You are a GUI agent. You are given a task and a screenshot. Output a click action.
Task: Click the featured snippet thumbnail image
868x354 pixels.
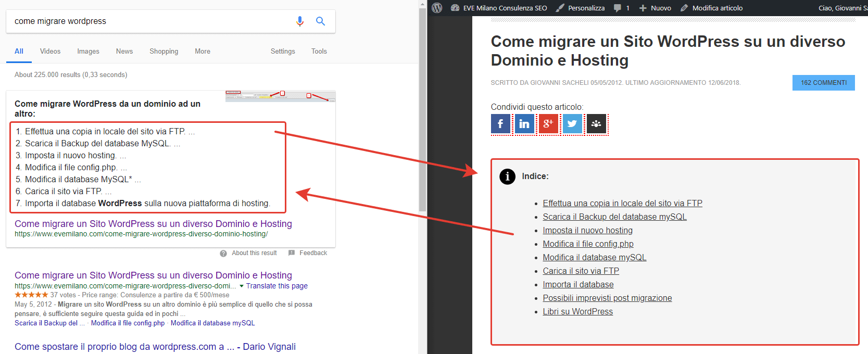tap(280, 96)
